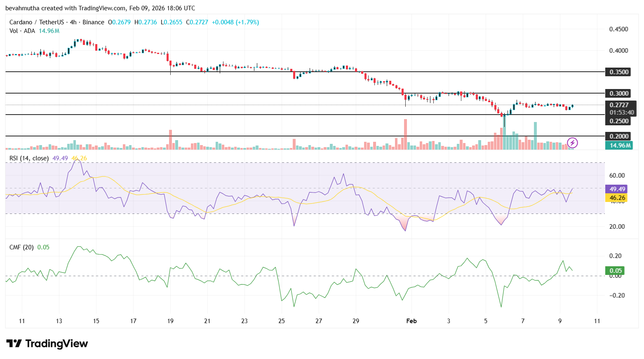Click the lightning bolt quick-trade icon
The width and height of the screenshot is (644, 359).
(573, 143)
